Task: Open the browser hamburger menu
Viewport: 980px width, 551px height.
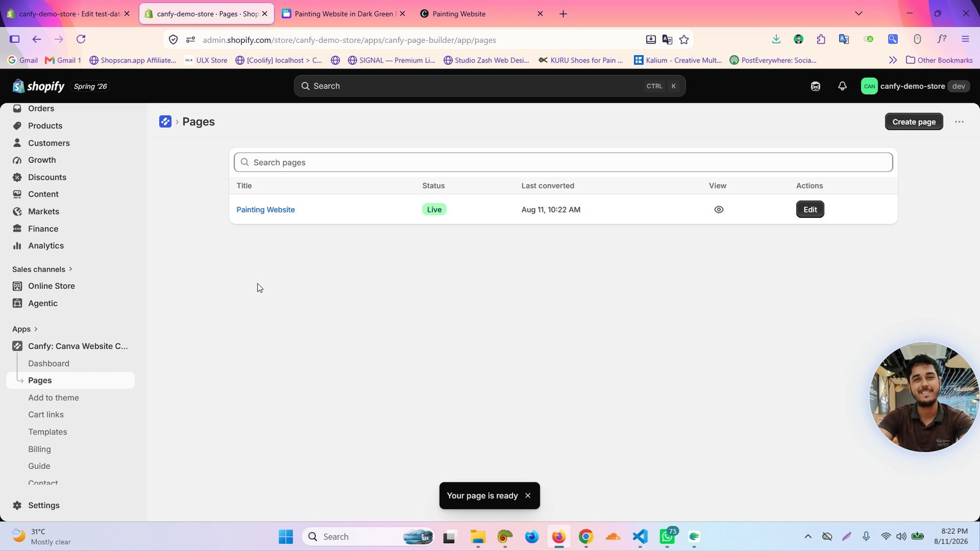Action: [965, 39]
